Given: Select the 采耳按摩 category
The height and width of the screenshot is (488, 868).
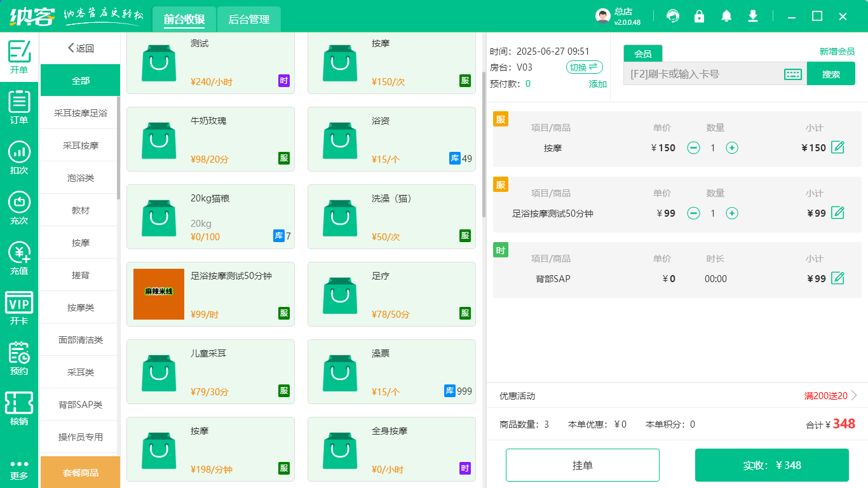Looking at the screenshot, I should pos(80,146).
